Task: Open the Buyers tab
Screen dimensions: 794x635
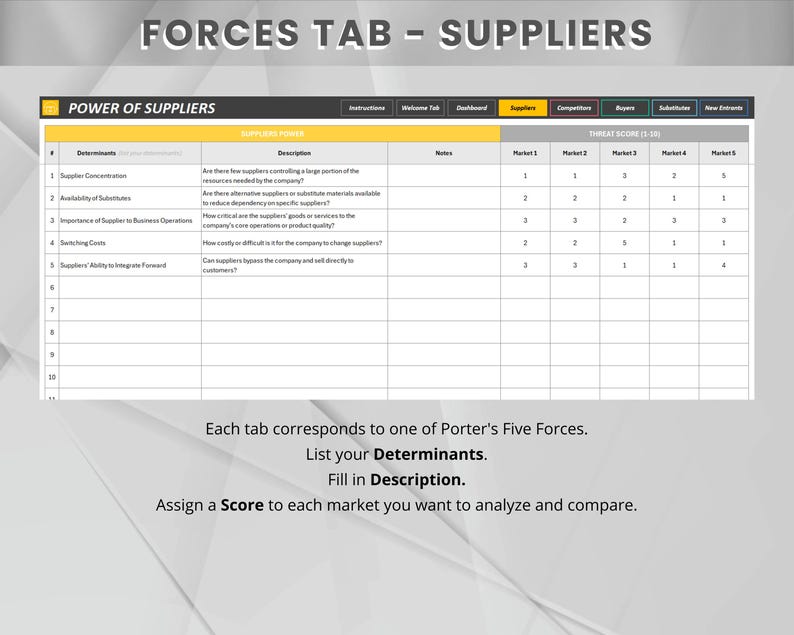Action: point(625,108)
